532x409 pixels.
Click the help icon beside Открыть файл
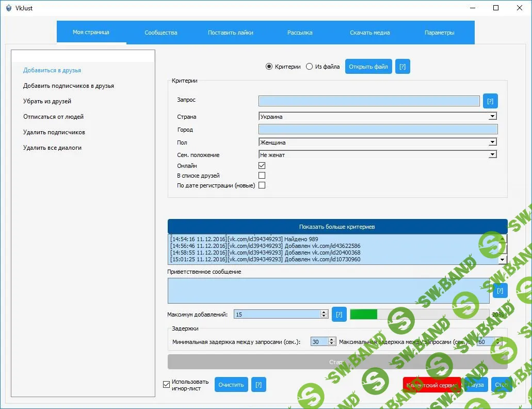coord(402,66)
